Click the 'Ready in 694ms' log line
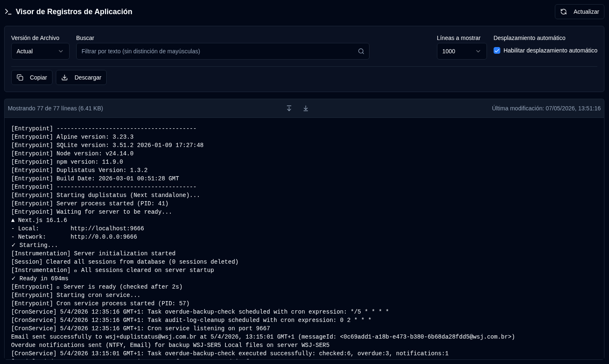 tap(40, 278)
